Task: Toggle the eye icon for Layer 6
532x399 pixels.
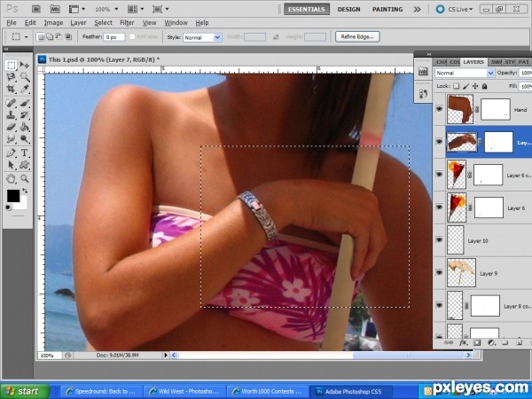Action: pyautogui.click(x=440, y=207)
